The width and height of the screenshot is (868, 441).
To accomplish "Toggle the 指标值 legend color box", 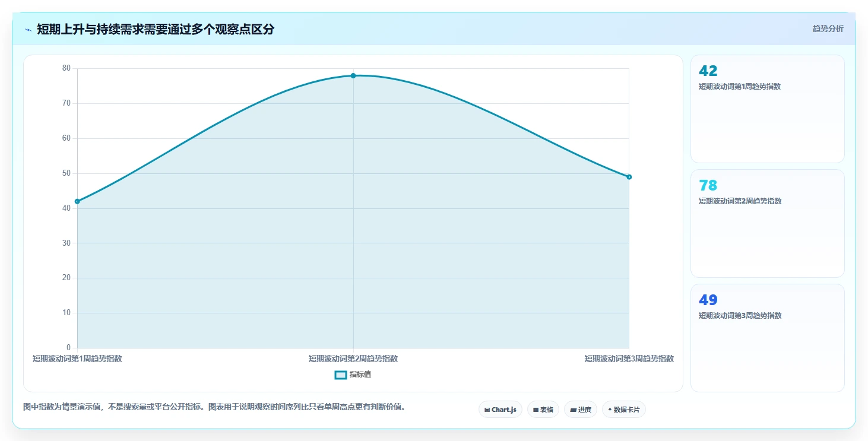I will 341,375.
